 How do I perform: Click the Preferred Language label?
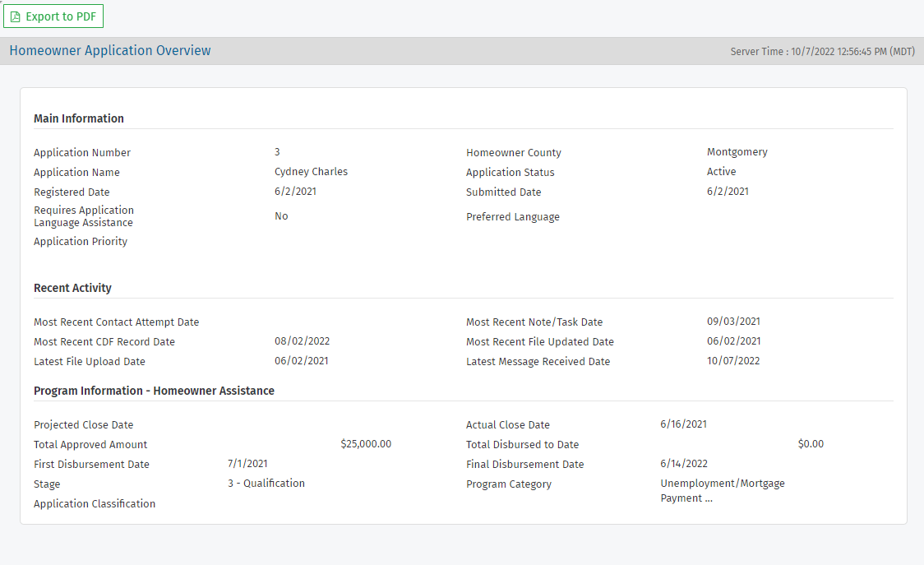tap(513, 217)
